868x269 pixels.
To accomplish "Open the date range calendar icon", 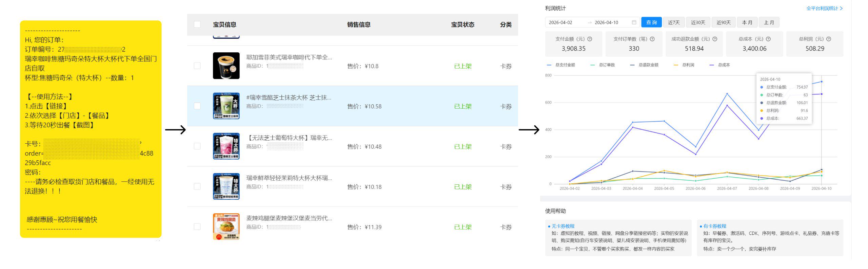I will [634, 22].
